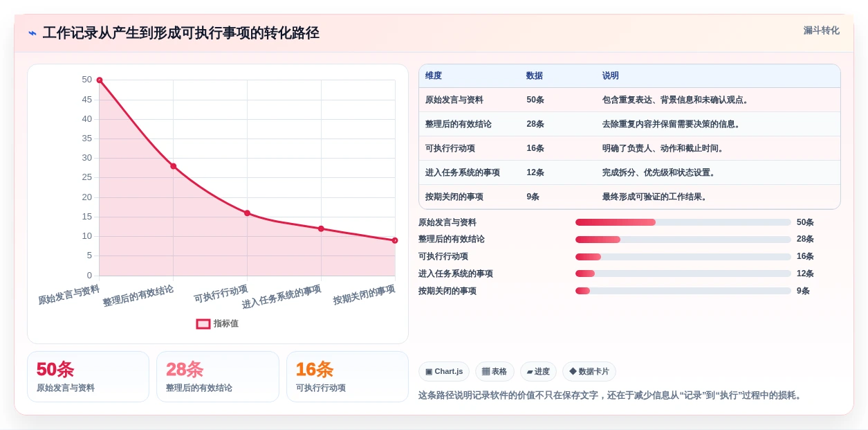Click the description 明确了负责人、动作和截止时间。

coord(665,148)
